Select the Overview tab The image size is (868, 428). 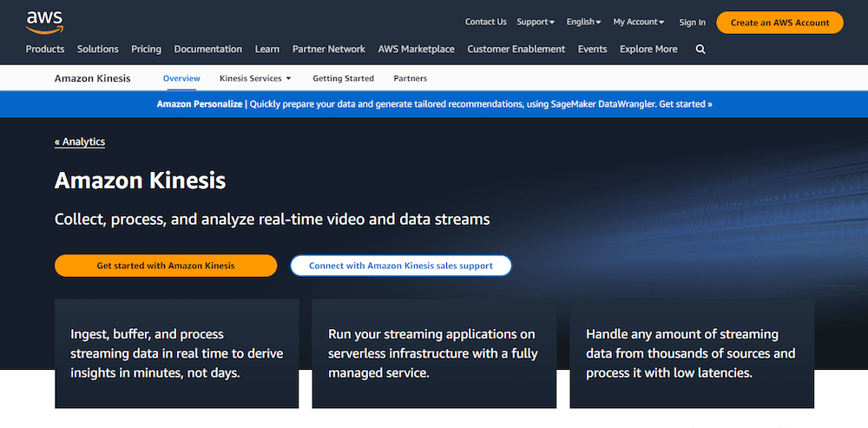click(x=181, y=78)
